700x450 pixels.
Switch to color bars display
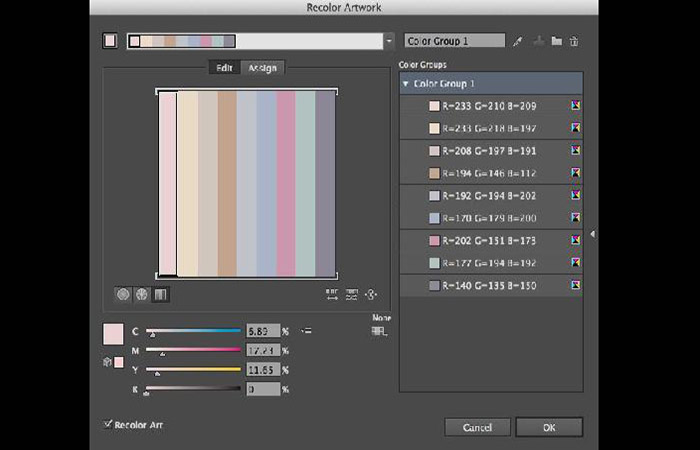[161, 294]
